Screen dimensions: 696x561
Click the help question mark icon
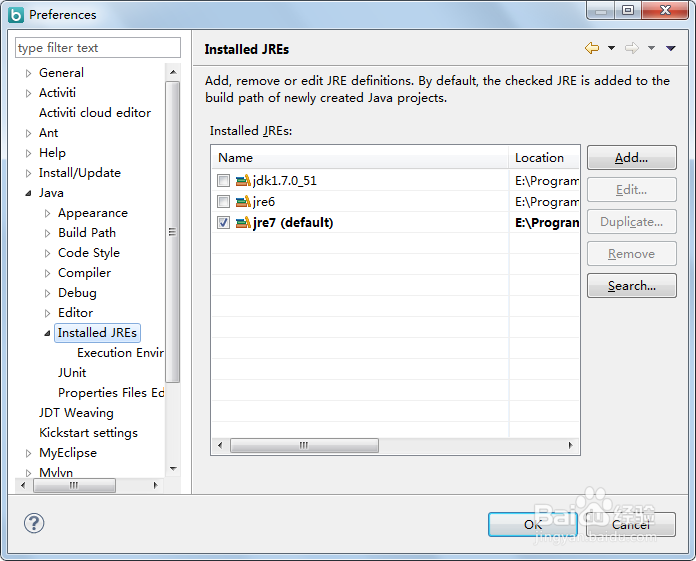coord(34,523)
